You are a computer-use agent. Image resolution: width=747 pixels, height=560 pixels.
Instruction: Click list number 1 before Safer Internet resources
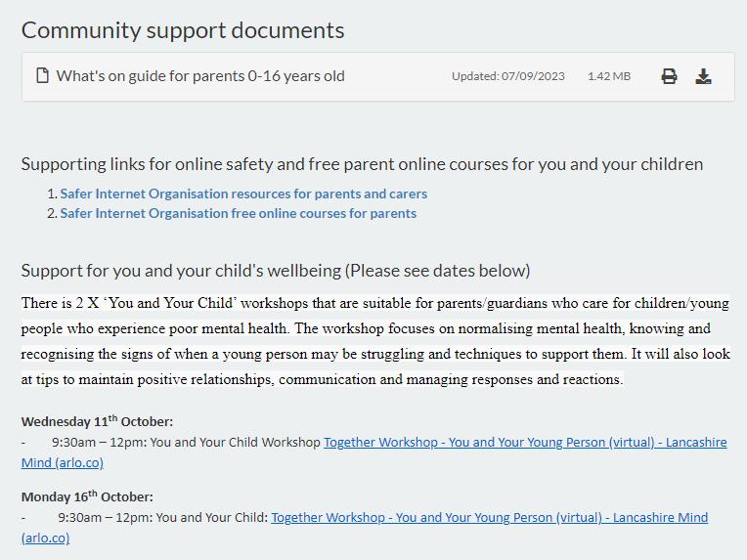[52, 194]
